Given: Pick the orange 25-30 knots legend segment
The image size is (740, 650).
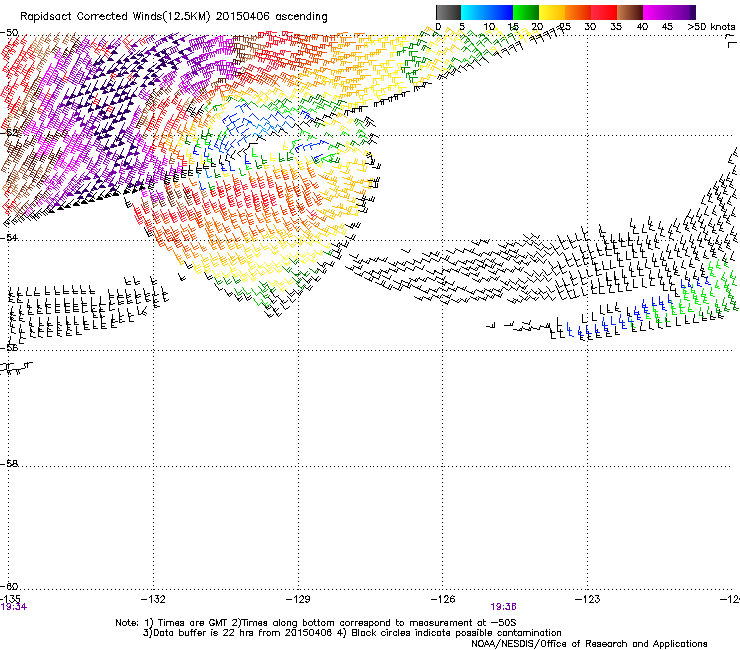Looking at the screenshot, I should click(x=578, y=12).
